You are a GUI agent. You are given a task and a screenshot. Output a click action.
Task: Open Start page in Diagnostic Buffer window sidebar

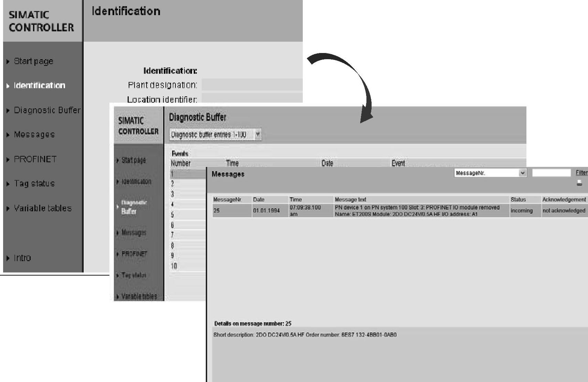(x=133, y=160)
